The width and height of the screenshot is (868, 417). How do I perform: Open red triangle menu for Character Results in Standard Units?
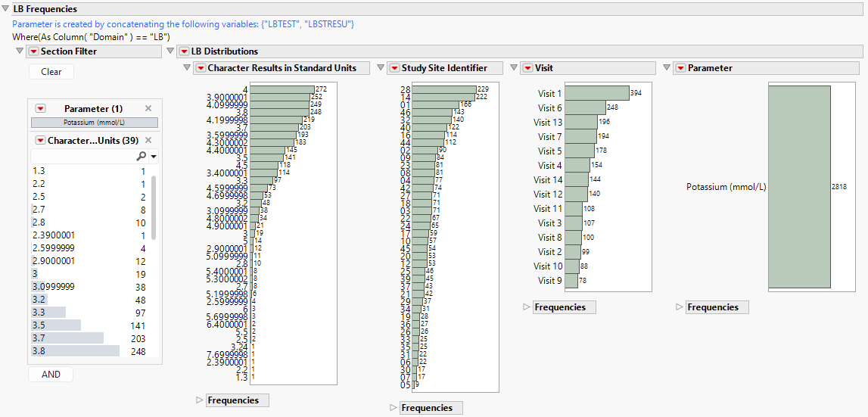click(200, 68)
